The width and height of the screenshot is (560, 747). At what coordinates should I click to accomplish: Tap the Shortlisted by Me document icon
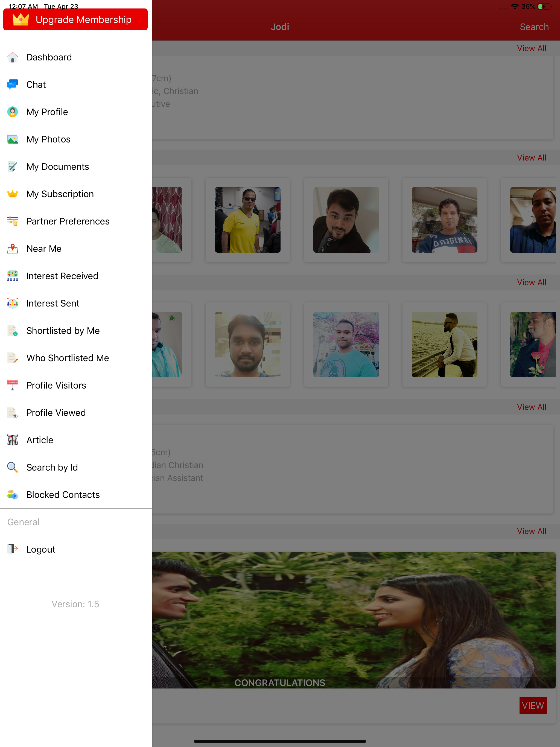[x=13, y=331]
